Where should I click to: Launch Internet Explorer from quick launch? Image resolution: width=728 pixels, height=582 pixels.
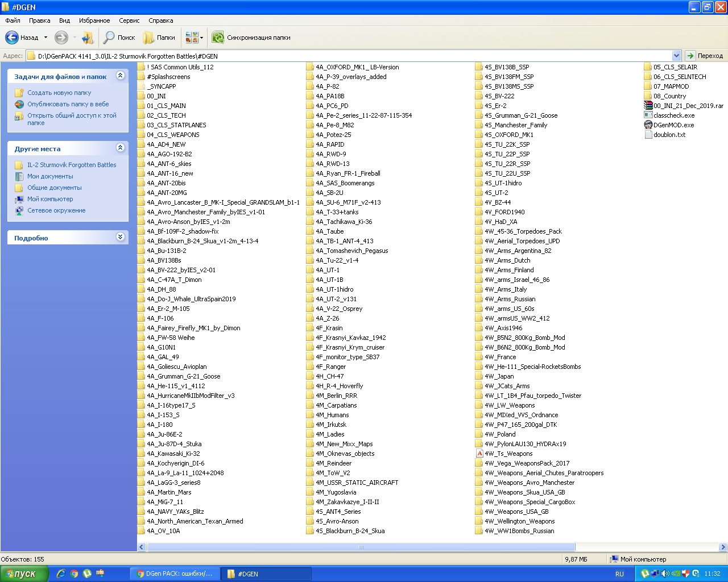click(x=61, y=573)
